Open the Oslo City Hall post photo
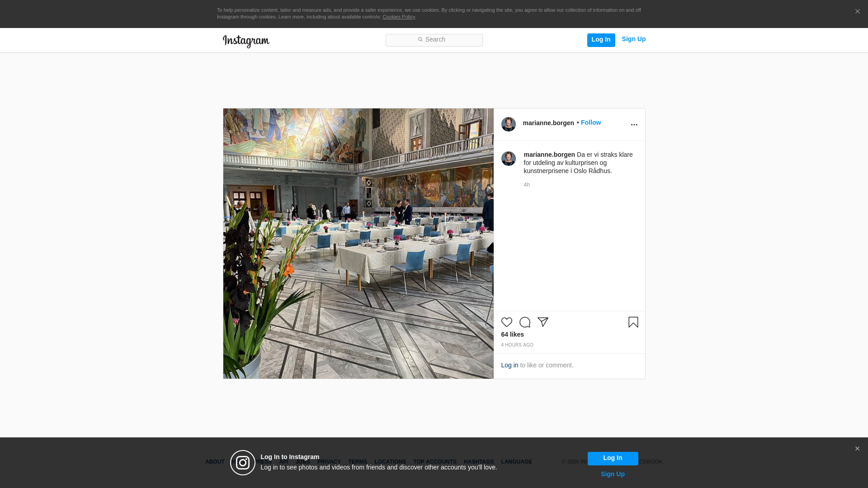This screenshot has width=868, height=488. tap(359, 244)
